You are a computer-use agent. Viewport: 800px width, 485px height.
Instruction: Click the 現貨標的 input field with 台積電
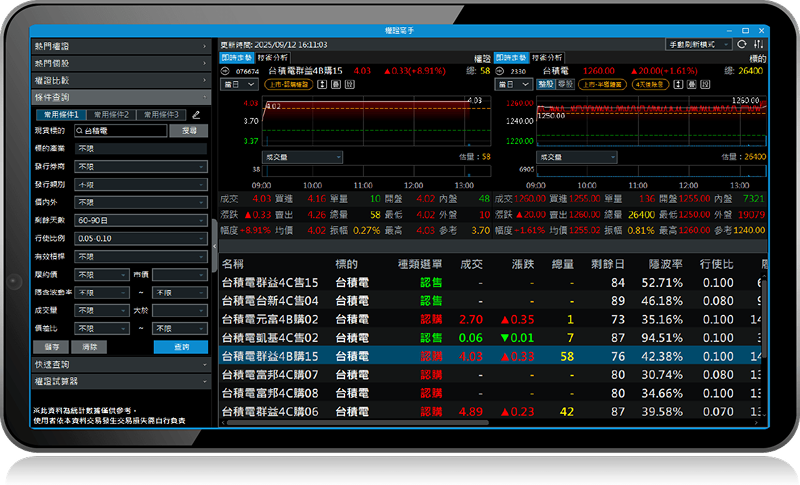point(120,131)
